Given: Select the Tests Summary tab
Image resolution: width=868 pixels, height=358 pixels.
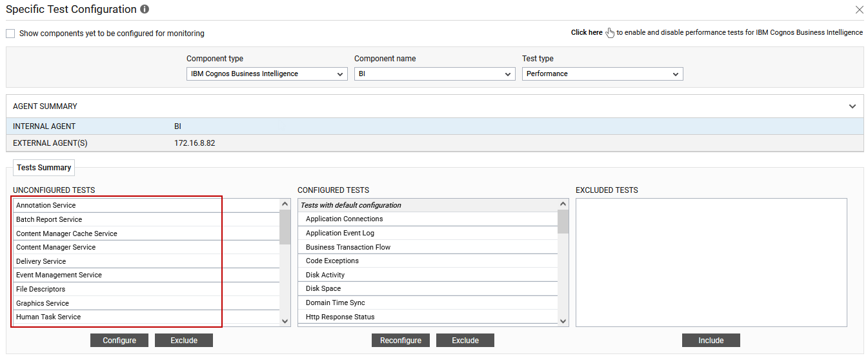Looking at the screenshot, I should click(44, 168).
